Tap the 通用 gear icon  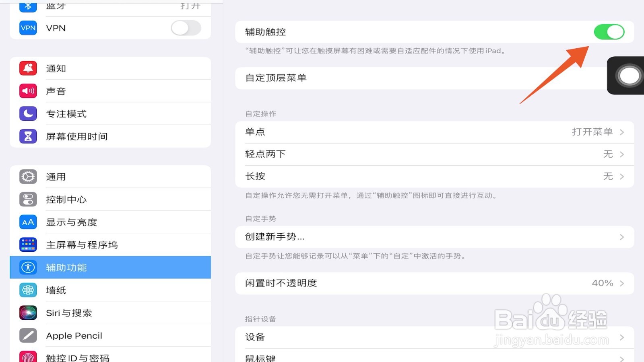click(x=28, y=177)
